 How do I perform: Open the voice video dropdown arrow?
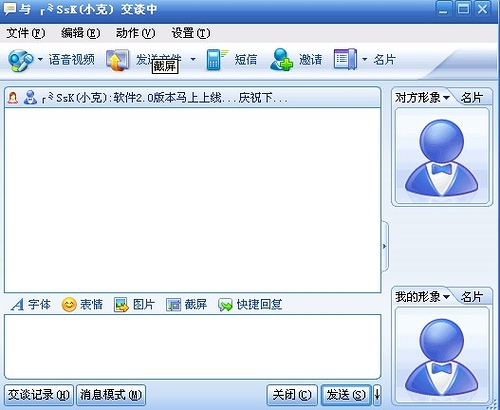pos(40,60)
